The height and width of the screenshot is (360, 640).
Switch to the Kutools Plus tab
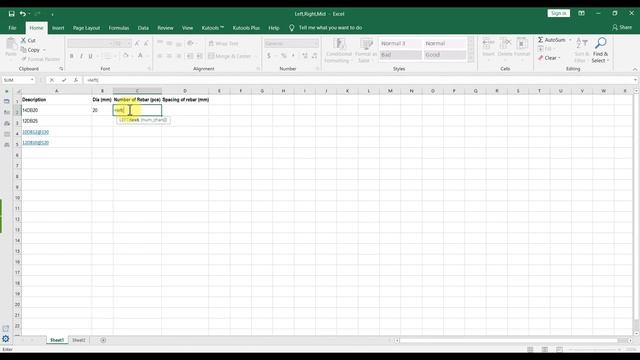click(246, 28)
